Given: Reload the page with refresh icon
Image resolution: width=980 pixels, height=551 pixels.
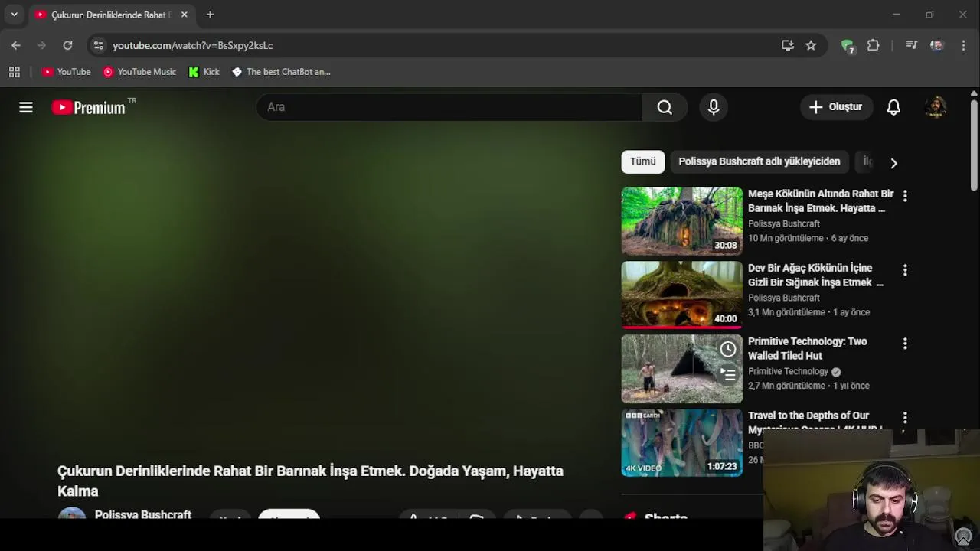Looking at the screenshot, I should pyautogui.click(x=67, y=45).
